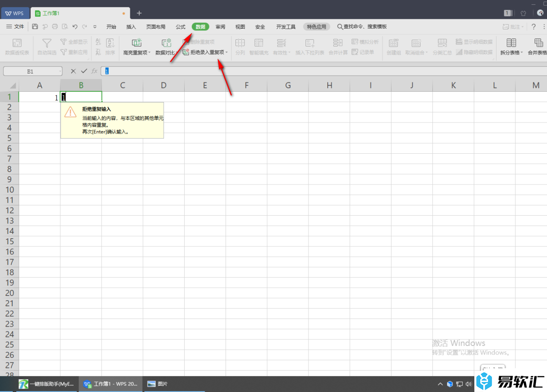547x392 pixels.
Task: Select the 工作簿1 document tab
Action: pyautogui.click(x=80, y=13)
